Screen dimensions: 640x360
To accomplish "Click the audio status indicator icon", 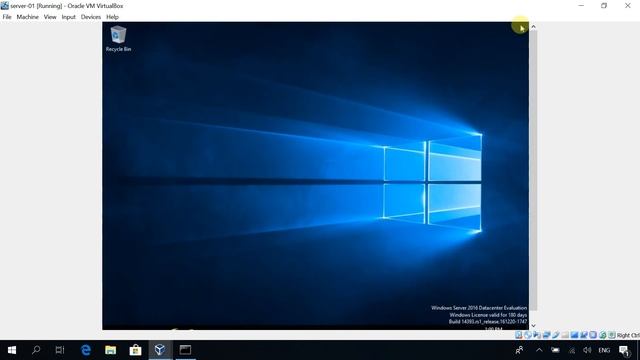I will point(537,335).
